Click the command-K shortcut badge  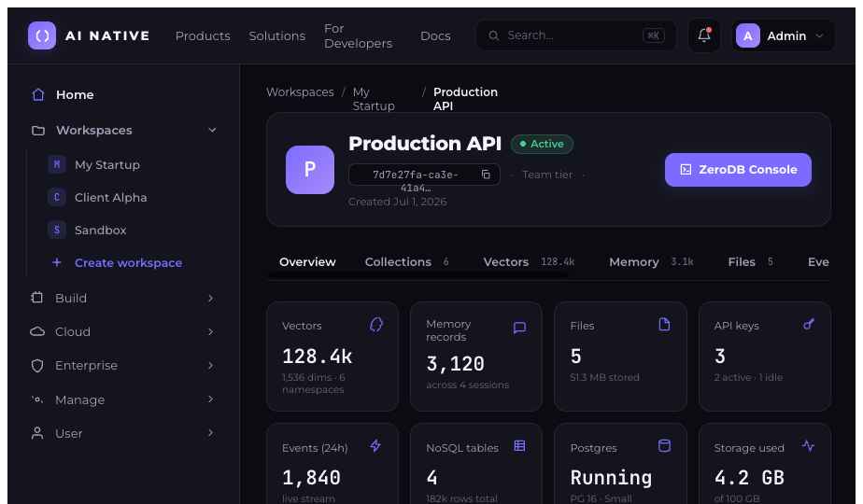pos(653,35)
